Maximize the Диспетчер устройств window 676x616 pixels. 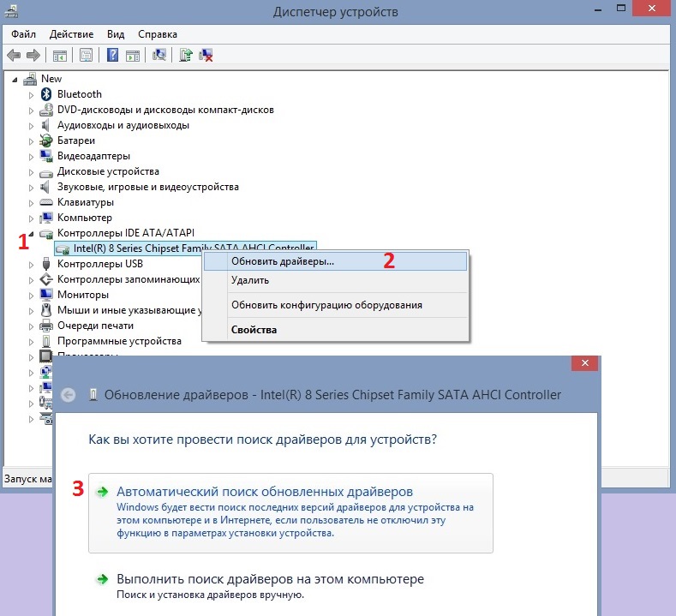(x=621, y=9)
